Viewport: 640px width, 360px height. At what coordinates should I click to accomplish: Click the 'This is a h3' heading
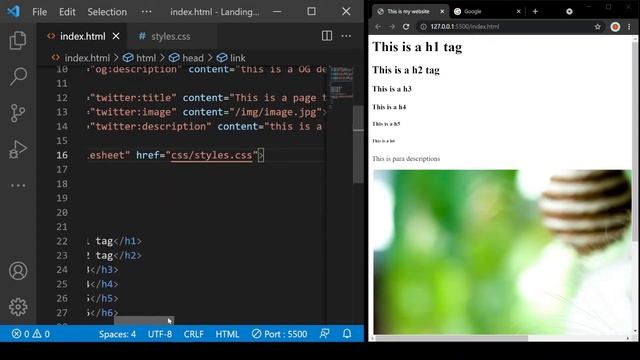pos(392,89)
